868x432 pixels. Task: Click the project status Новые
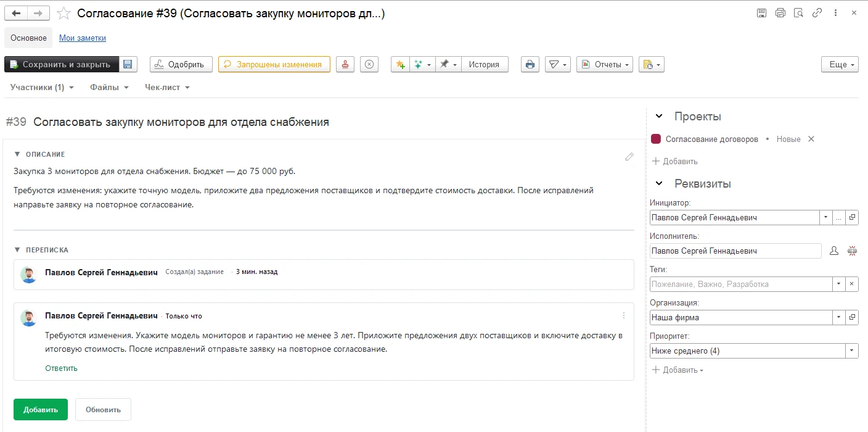coord(788,139)
